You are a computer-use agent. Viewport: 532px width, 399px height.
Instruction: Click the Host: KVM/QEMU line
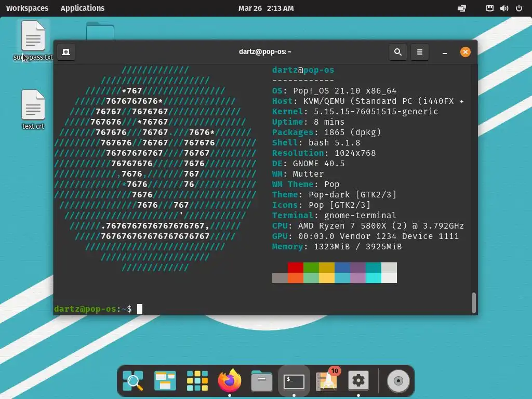click(368, 101)
